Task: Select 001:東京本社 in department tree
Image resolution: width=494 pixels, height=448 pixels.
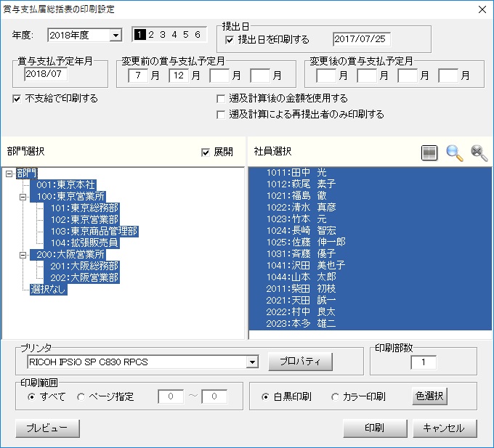Action: pos(63,185)
